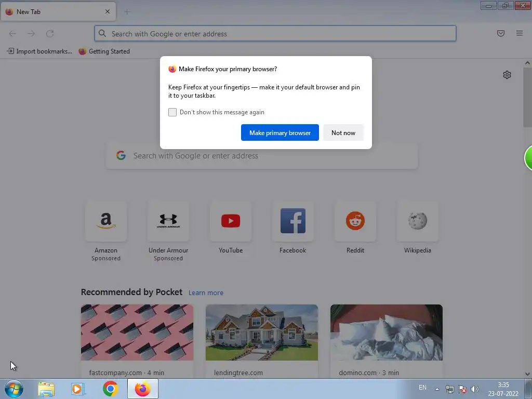The image size is (532, 399).
Task: Open the domino.com bedding article thumbnail
Action: tap(387, 332)
